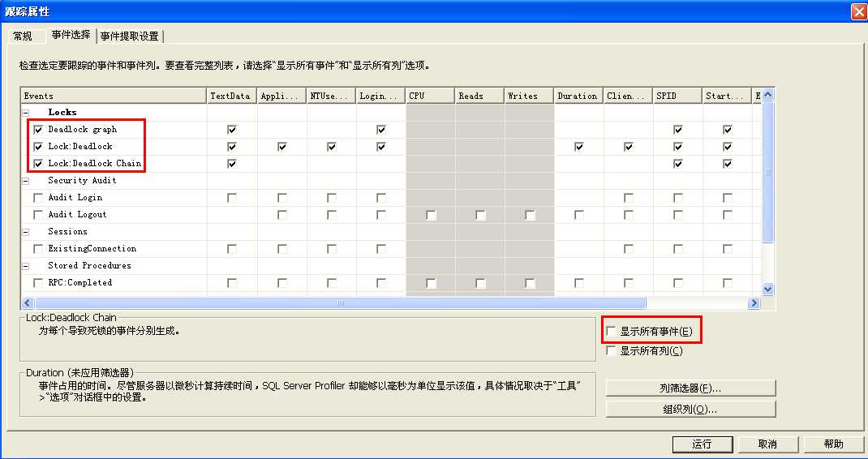Collapse the Sessions category

pos(25,232)
